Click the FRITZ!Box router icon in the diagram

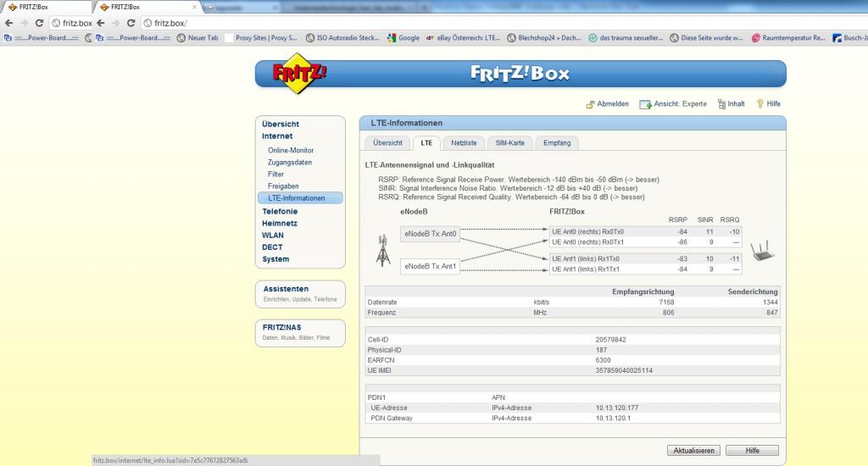762,250
